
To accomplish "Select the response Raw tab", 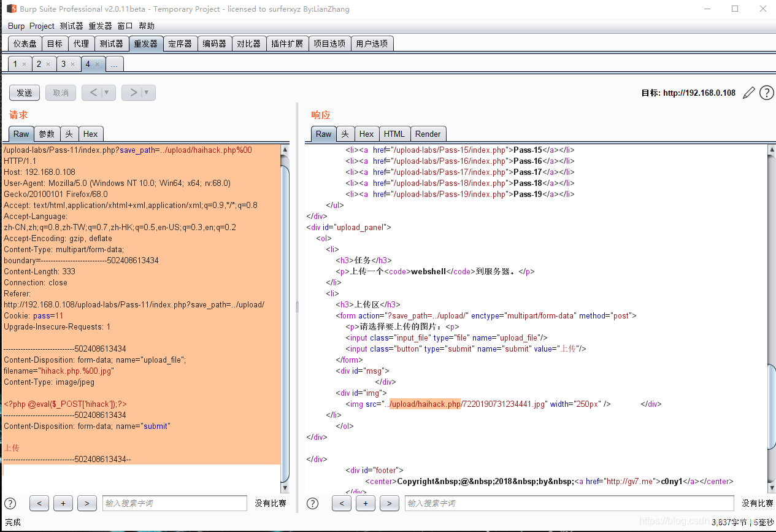I will 324,134.
